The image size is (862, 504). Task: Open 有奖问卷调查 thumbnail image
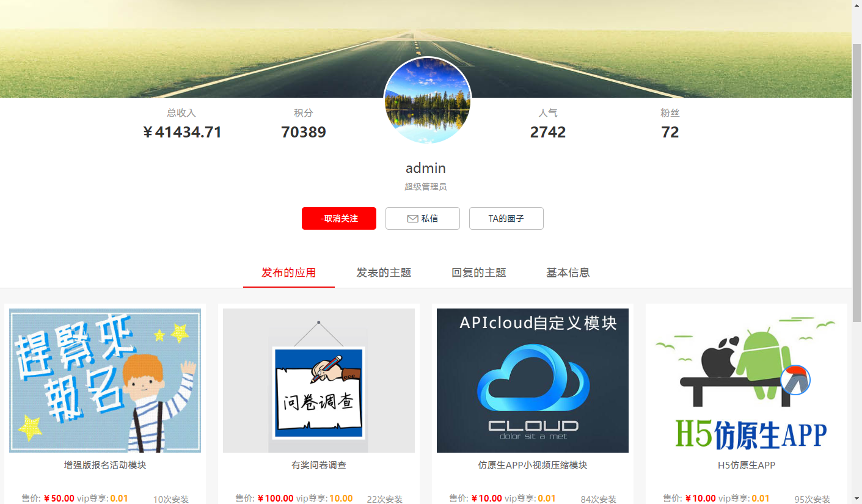pyautogui.click(x=319, y=381)
